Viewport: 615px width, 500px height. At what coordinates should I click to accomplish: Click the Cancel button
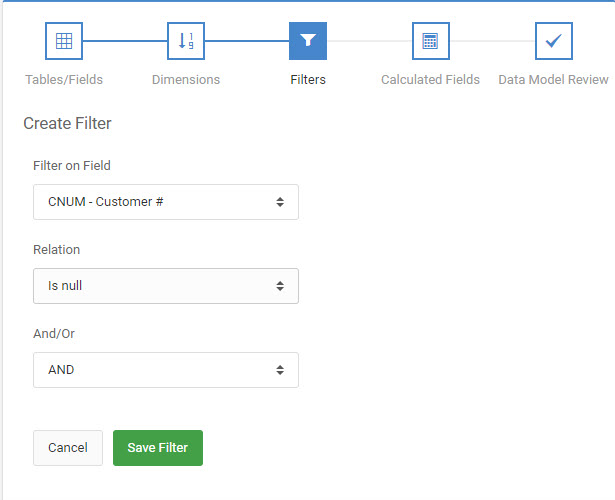[68, 448]
